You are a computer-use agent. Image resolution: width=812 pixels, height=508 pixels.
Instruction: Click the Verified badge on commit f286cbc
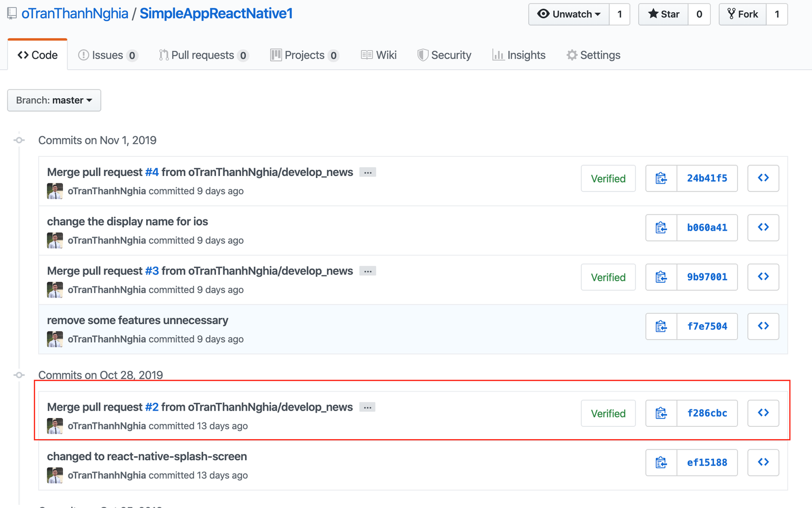608,414
